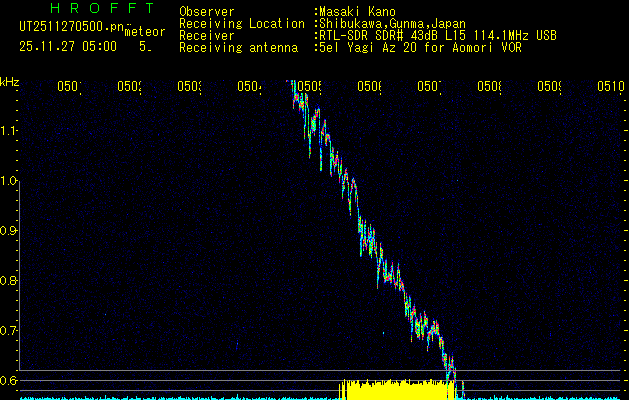Click the 0.6 kHz frequency tick
Image resolution: width=629 pixels, height=400 pixels.
[x=10, y=381]
